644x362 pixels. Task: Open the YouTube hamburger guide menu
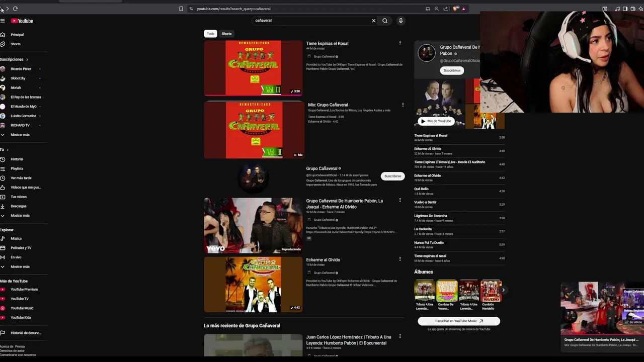(x=3, y=21)
